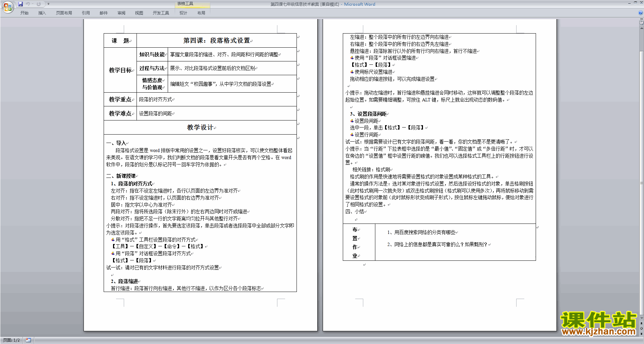The height and width of the screenshot is (344, 644).
Task: Open the Undo history dropdown arrow
Action: coord(33,4)
